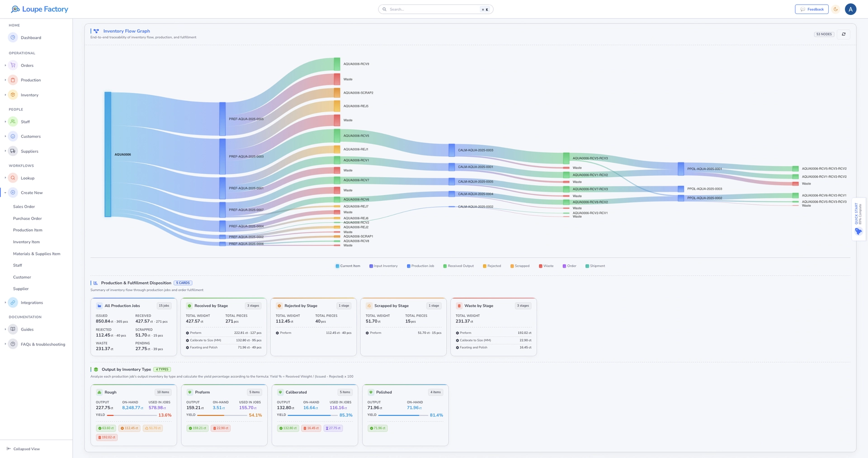
Task: Click the 53 NODES badge
Action: tap(824, 34)
